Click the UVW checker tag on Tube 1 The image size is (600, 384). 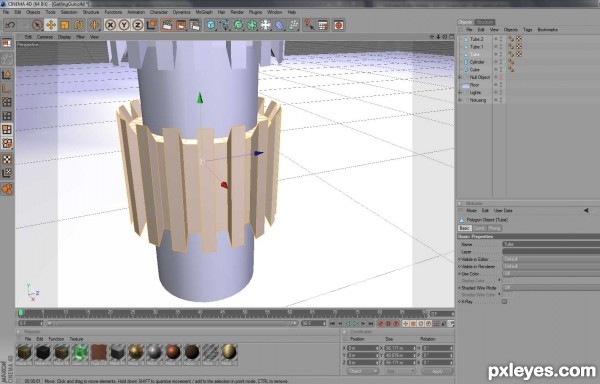[x=519, y=47]
